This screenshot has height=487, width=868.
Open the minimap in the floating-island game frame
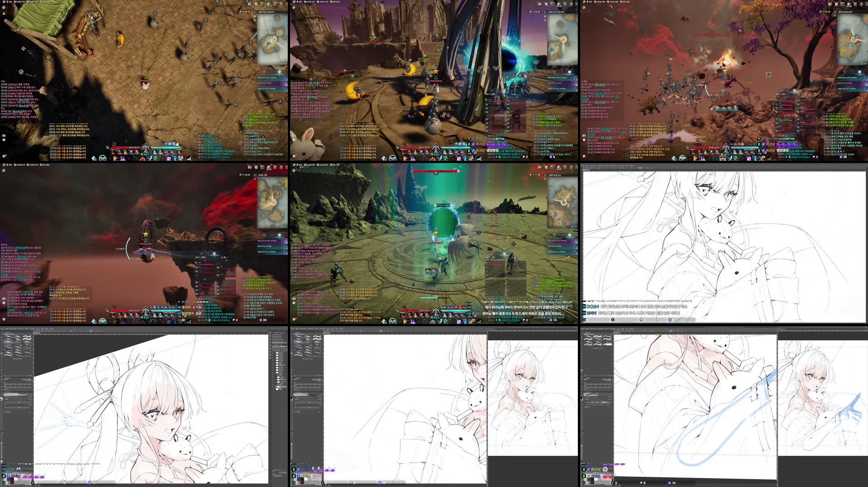(x=272, y=203)
